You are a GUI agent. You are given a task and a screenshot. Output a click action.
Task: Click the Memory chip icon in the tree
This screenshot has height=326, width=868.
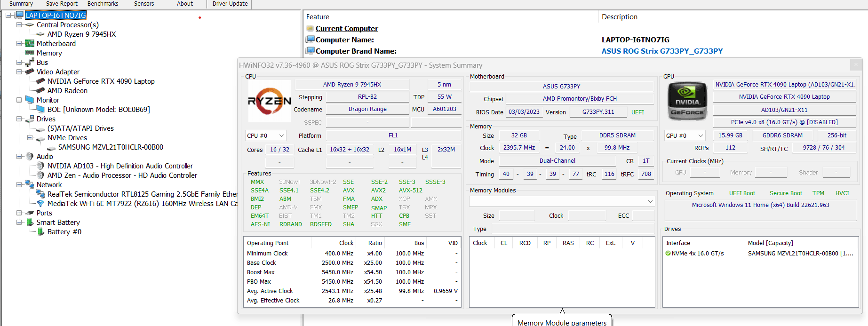tap(30, 53)
